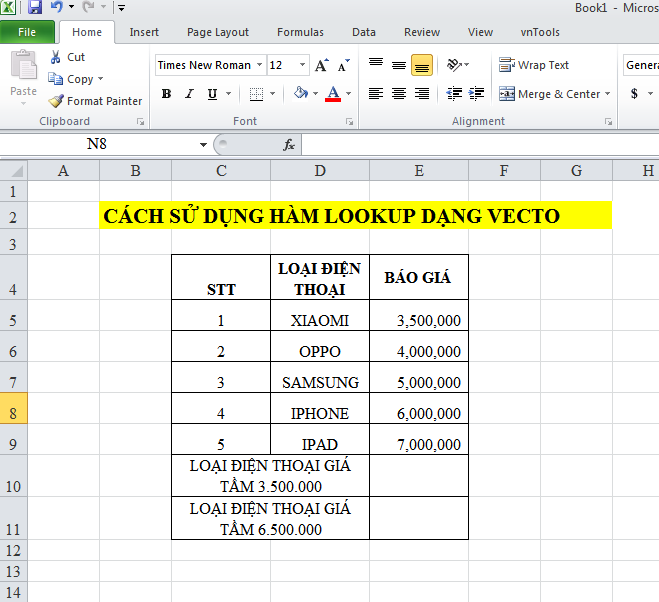Expand the Copy options arrow
Screen dimensions: 659x602
pyautogui.click(x=100, y=79)
